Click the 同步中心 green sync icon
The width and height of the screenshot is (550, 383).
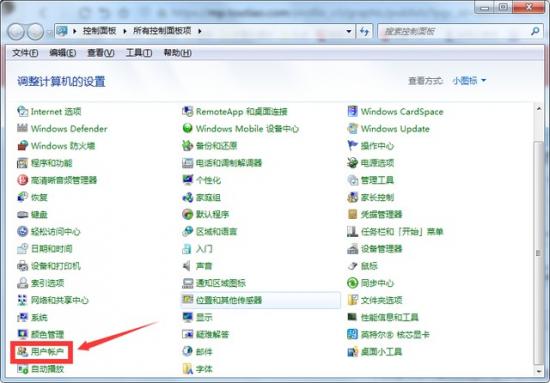(353, 283)
